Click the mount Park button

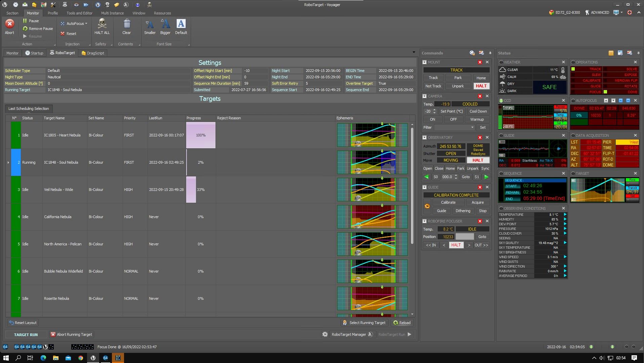pos(458,78)
